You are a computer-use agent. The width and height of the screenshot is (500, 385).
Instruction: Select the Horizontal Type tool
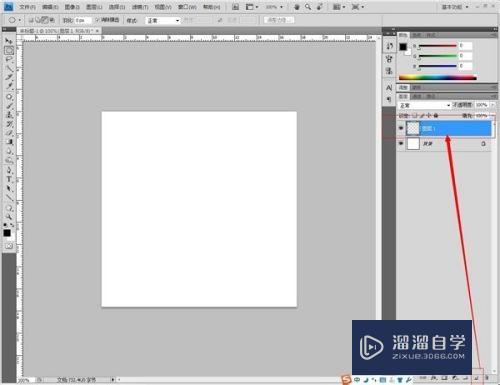pyautogui.click(x=9, y=179)
